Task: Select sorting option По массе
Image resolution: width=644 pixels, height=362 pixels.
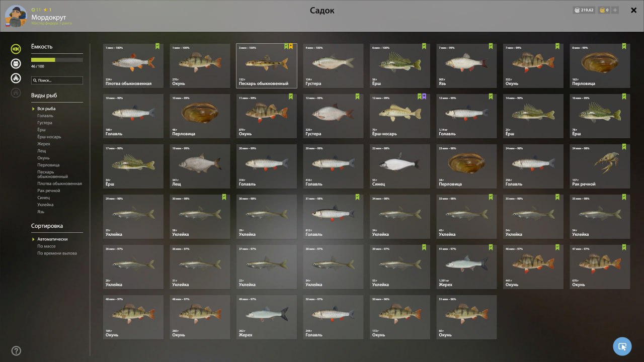Action: coord(46,246)
